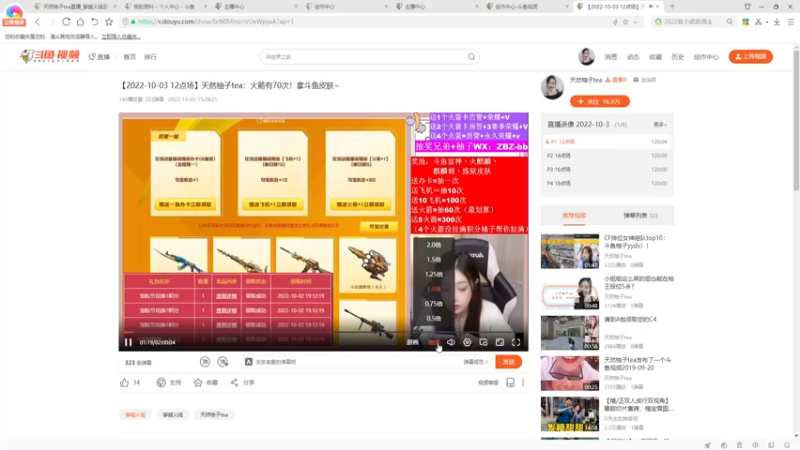Expand the address bar dropdown arrow
The height and width of the screenshot is (450, 800).
click(x=635, y=21)
